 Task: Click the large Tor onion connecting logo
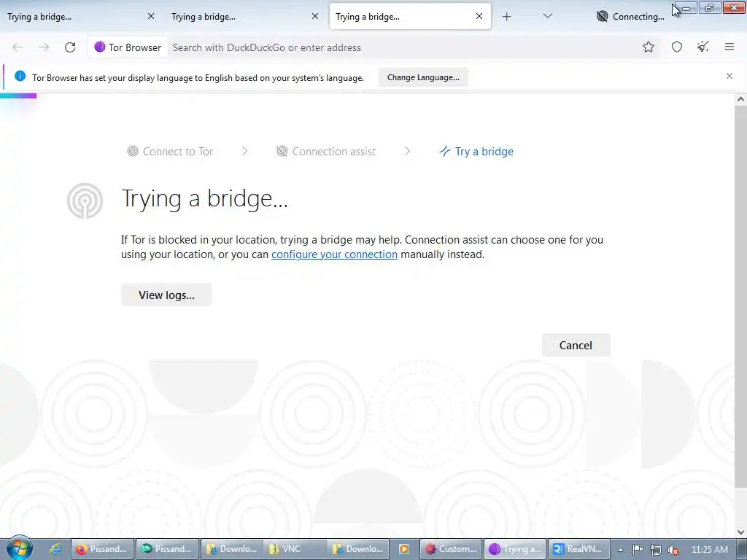pyautogui.click(x=85, y=201)
